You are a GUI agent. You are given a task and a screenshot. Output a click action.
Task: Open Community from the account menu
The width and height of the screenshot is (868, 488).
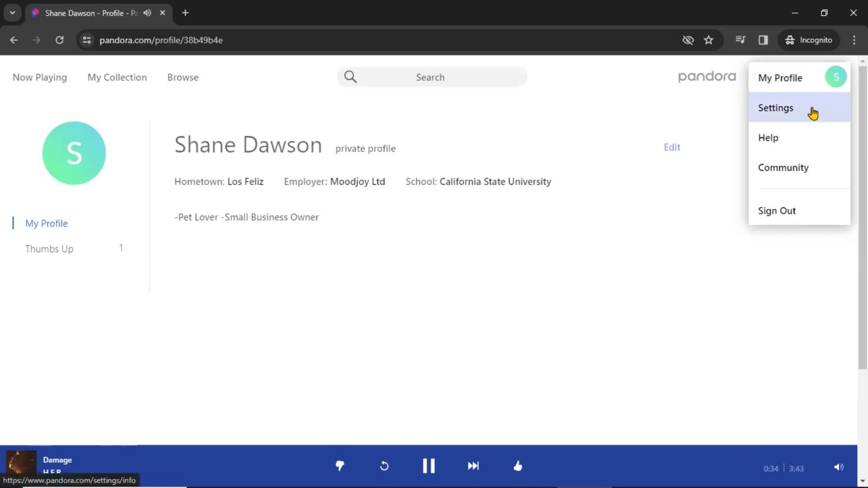coord(799,167)
